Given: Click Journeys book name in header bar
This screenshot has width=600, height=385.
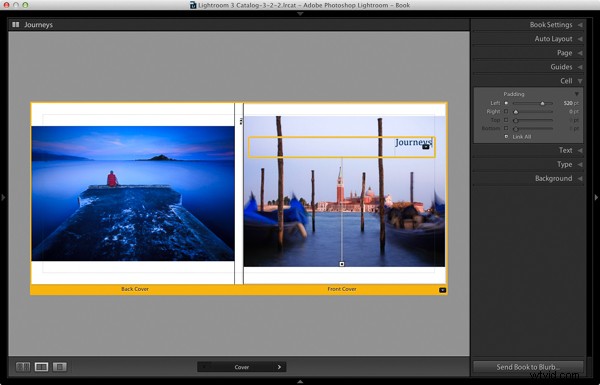Looking at the screenshot, I should tap(38, 24).
